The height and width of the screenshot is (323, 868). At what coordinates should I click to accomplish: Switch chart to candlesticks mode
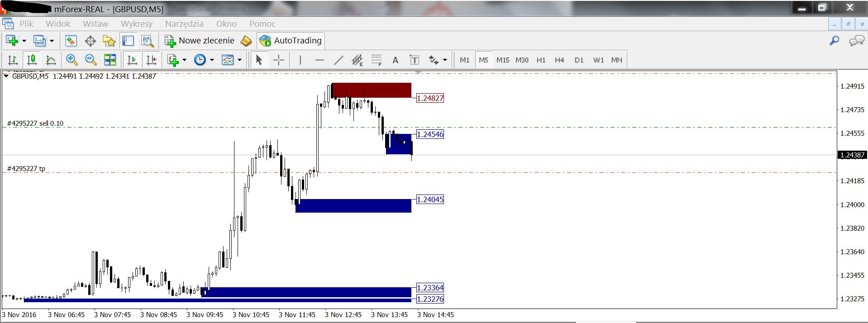coord(32,60)
